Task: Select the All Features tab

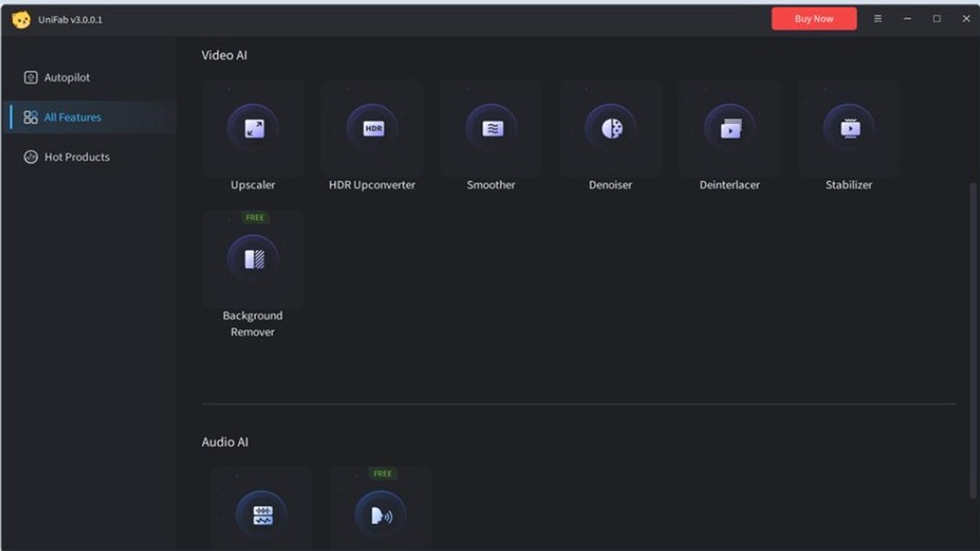Action: pyautogui.click(x=89, y=117)
